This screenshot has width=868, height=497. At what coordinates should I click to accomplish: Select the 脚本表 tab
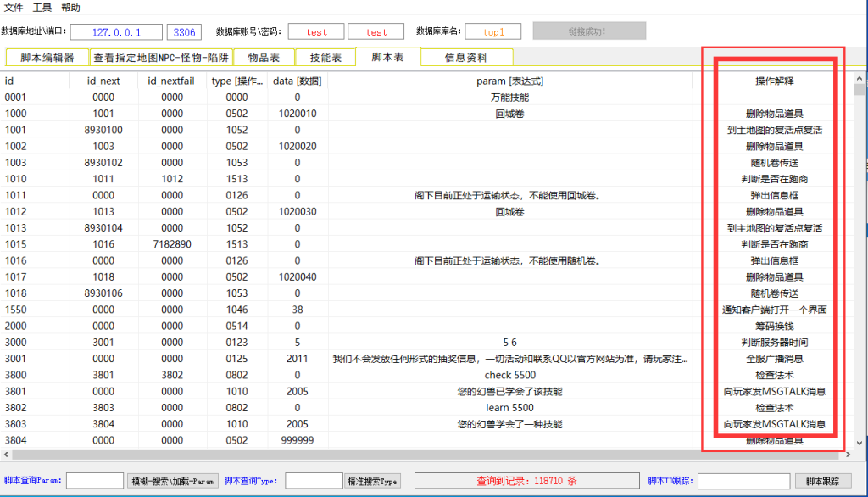388,57
